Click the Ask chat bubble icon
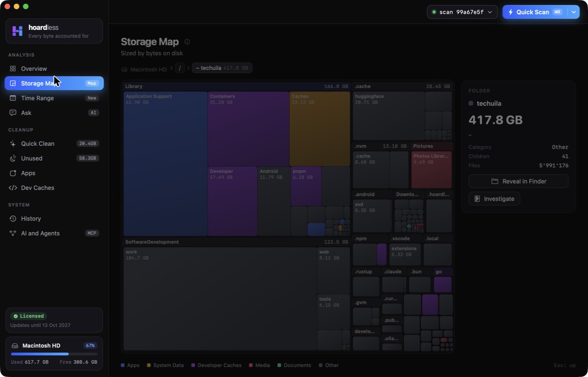The height and width of the screenshot is (377, 588). tap(13, 113)
